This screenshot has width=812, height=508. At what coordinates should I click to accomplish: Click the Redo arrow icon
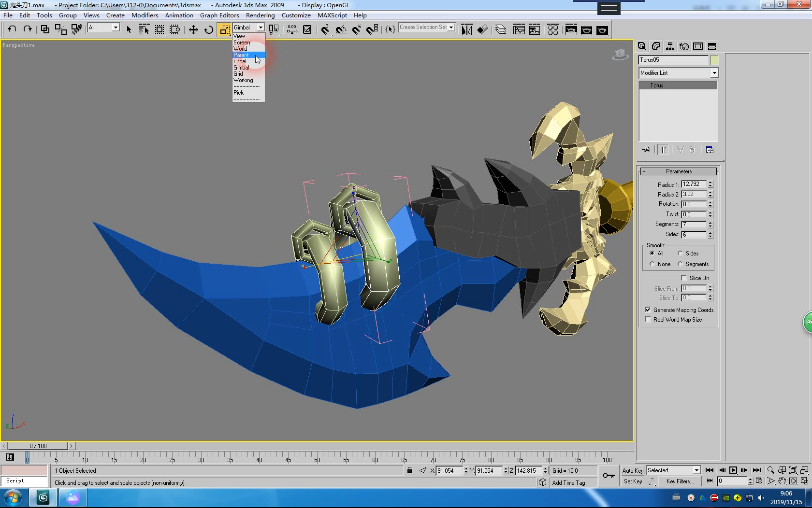coord(28,29)
